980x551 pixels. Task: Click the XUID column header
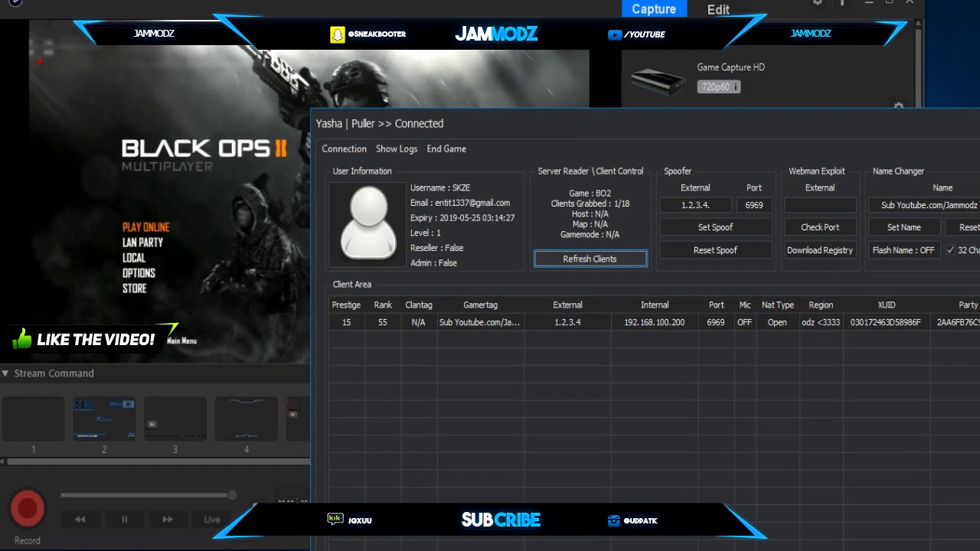[887, 305]
